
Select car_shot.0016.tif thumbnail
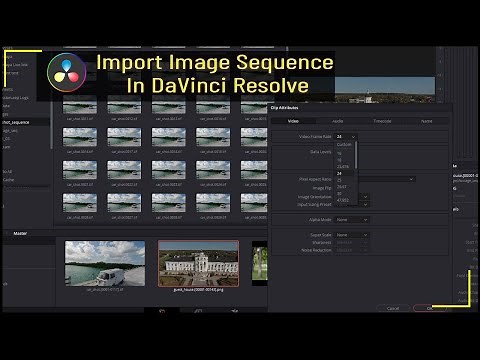[80, 137]
